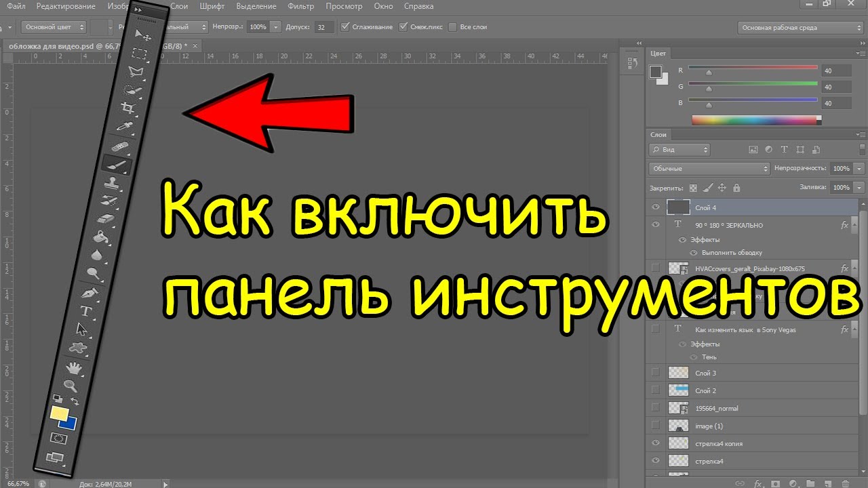The width and height of the screenshot is (868, 488).
Task: Switch to the Слои panel tab
Action: (x=658, y=135)
